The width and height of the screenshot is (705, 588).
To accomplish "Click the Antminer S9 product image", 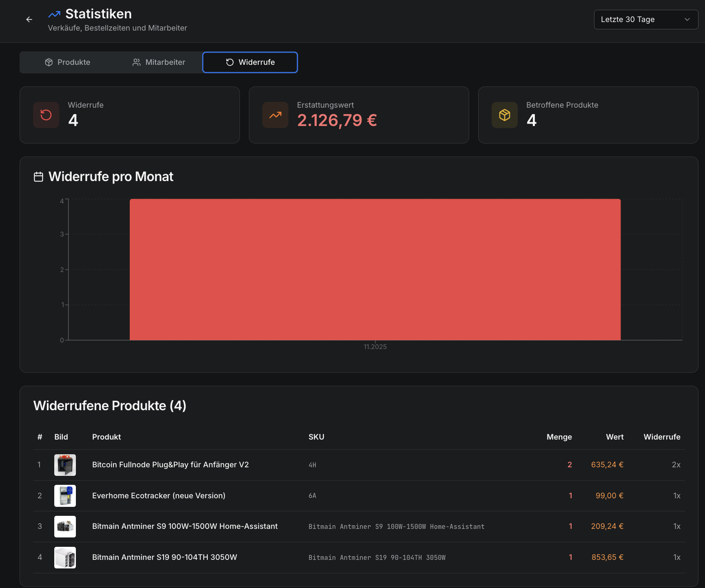I will click(65, 526).
